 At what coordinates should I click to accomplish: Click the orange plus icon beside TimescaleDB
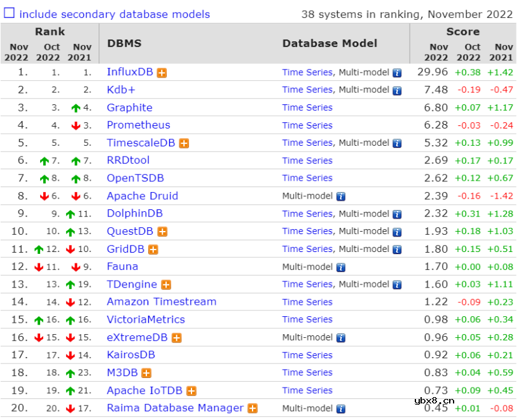tap(184, 143)
